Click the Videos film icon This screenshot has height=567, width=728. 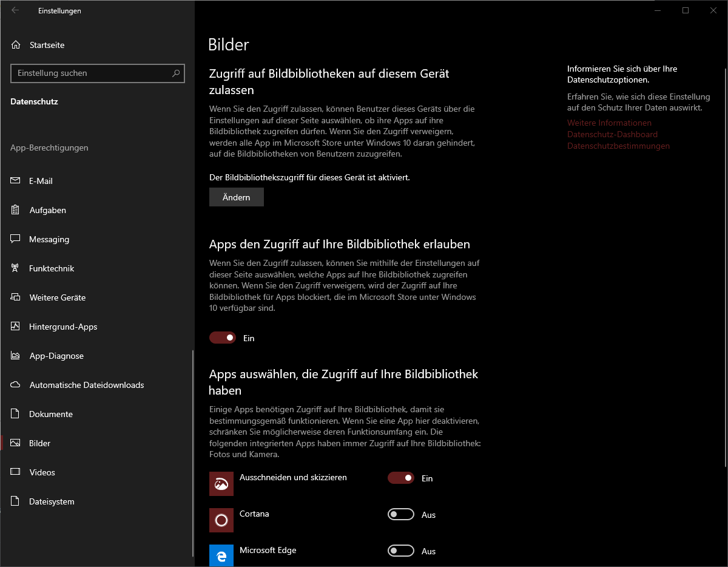[x=16, y=472]
